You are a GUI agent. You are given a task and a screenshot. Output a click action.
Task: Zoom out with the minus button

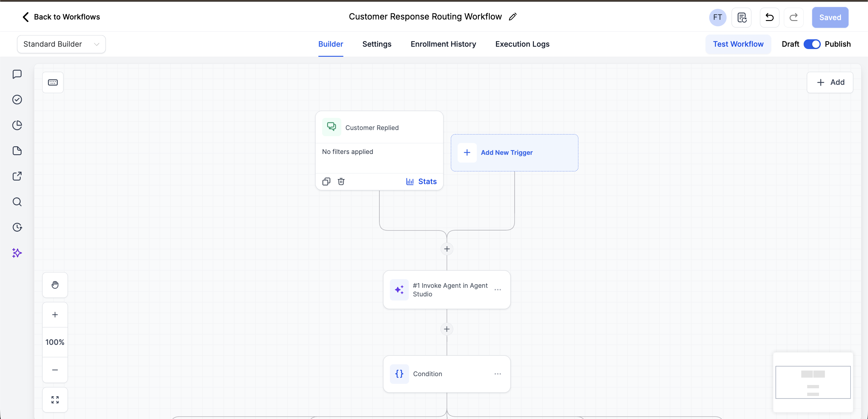click(x=55, y=370)
